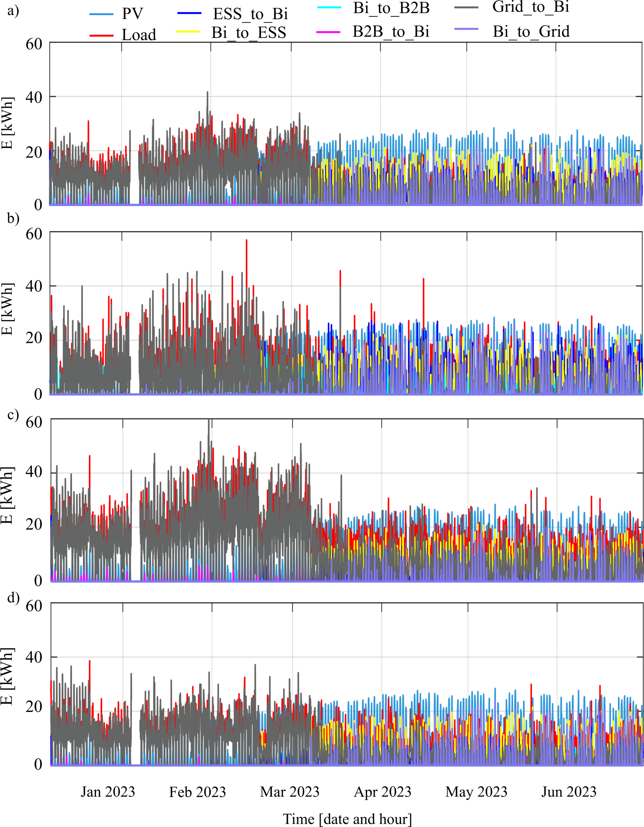The image size is (644, 827).
Task: Click the Jun 2023 axis label
Action: [x=569, y=792]
